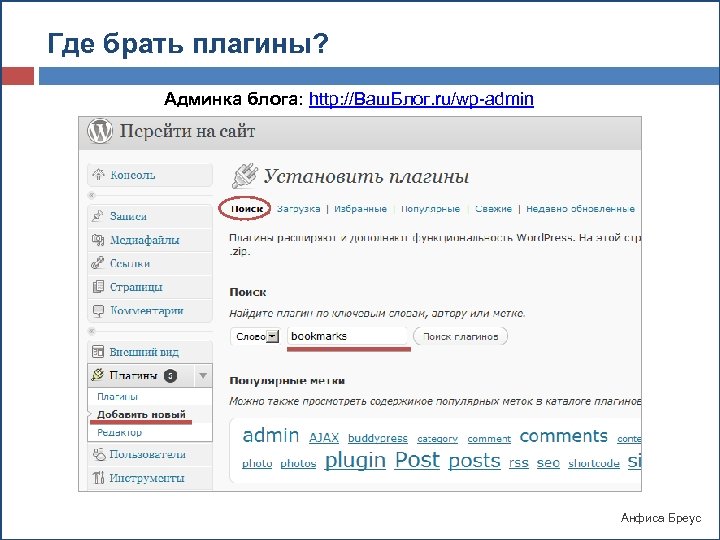Click the comment tag link

[x=489, y=439]
